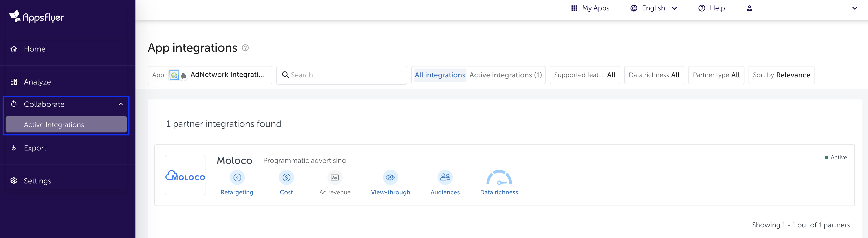The image size is (868, 238).
Task: Open the Sort by Relevance dropdown
Action: point(782,75)
